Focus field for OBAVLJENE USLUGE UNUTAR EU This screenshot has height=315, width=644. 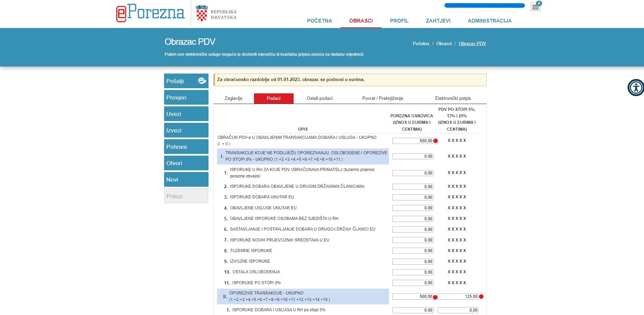pos(413,208)
